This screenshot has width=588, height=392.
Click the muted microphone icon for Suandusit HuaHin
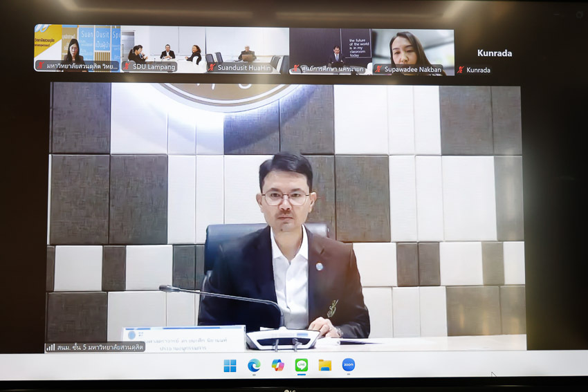212,68
